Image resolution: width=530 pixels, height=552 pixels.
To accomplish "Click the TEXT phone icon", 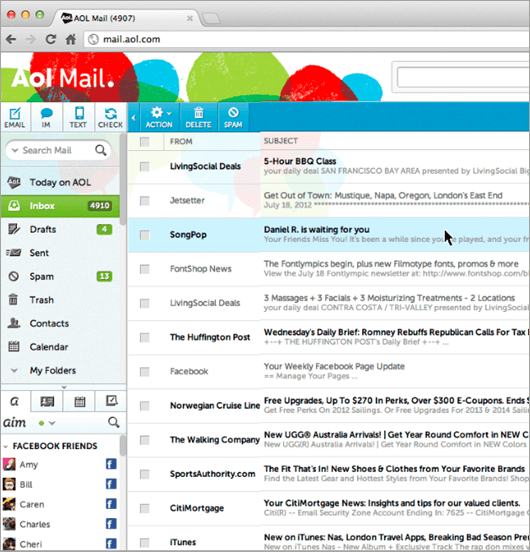I will (78, 118).
